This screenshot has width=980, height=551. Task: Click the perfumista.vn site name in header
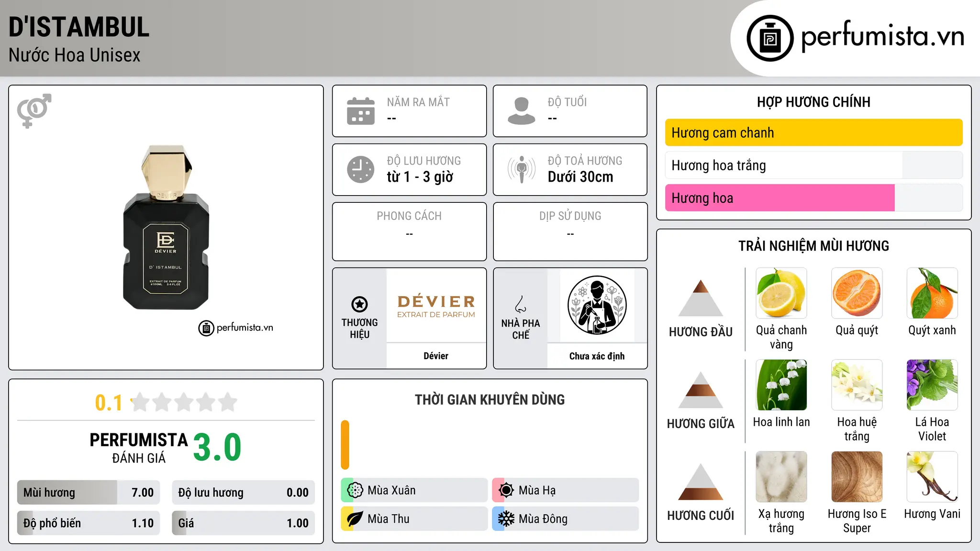pos(882,36)
